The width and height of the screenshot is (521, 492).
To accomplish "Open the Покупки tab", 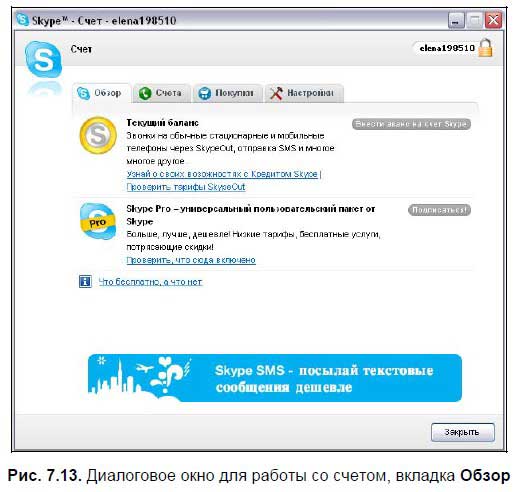I will (227, 93).
